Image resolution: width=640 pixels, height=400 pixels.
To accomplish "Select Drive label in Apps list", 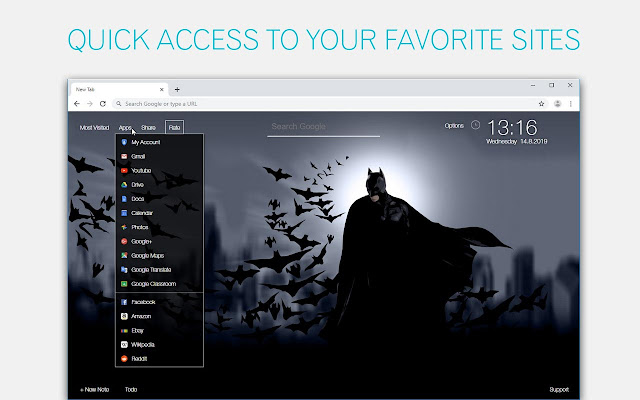I will click(138, 185).
